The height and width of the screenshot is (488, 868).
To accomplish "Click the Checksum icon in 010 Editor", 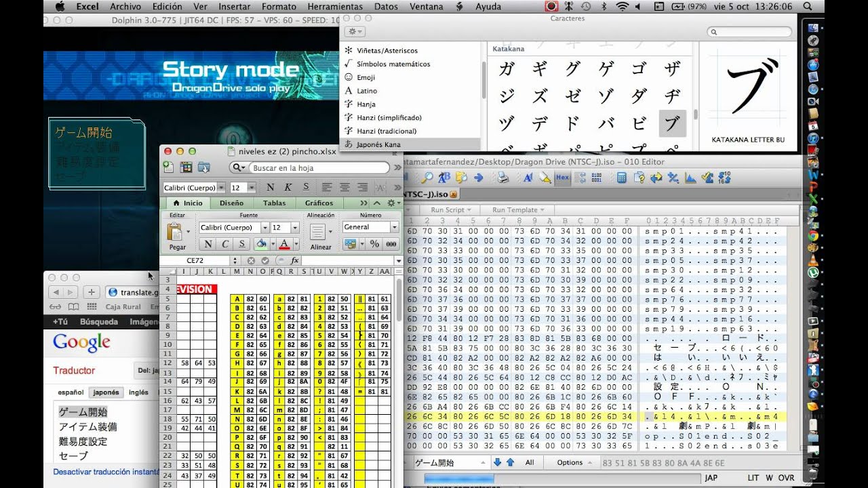I will point(707,178).
